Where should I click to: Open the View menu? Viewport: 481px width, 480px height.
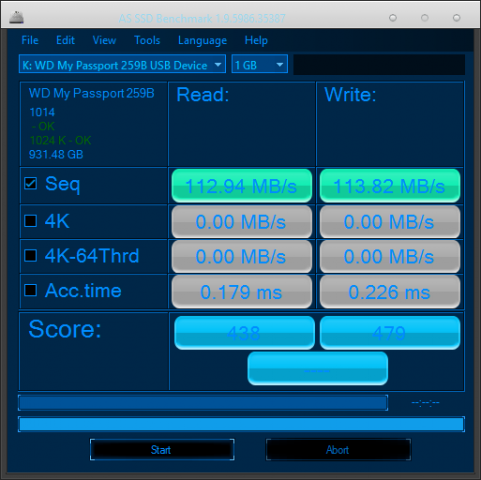point(104,40)
